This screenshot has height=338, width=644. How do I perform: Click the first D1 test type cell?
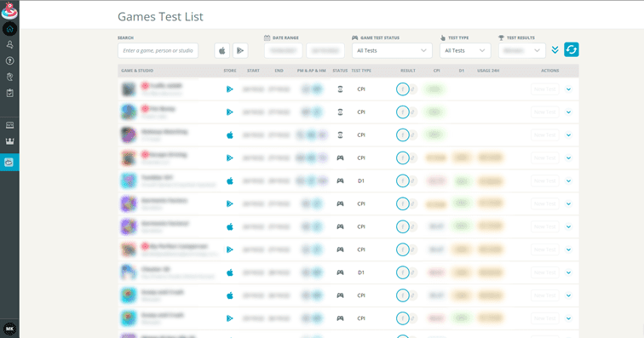[361, 180]
